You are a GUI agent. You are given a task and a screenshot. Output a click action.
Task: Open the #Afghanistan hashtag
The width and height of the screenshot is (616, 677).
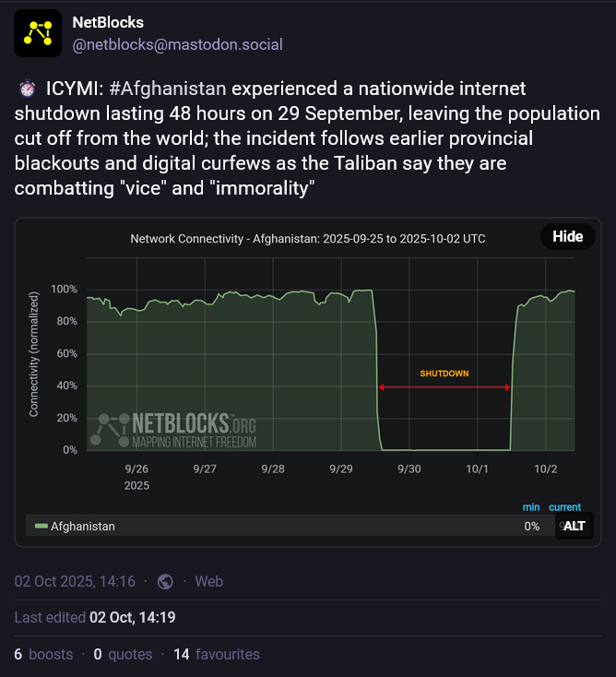(167, 89)
